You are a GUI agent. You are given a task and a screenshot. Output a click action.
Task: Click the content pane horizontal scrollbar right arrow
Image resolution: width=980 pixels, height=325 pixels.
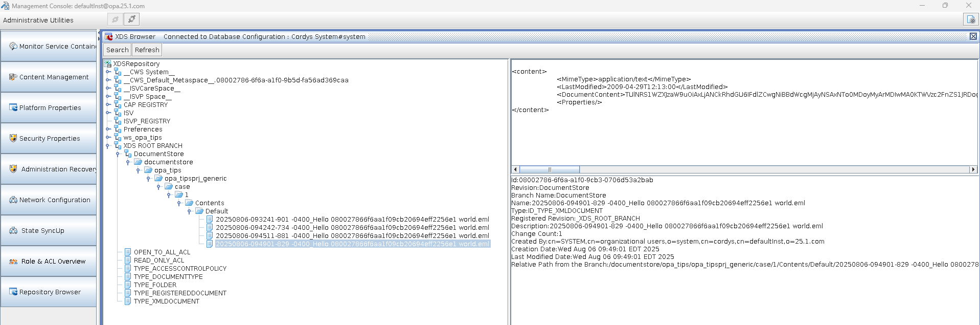[973, 169]
